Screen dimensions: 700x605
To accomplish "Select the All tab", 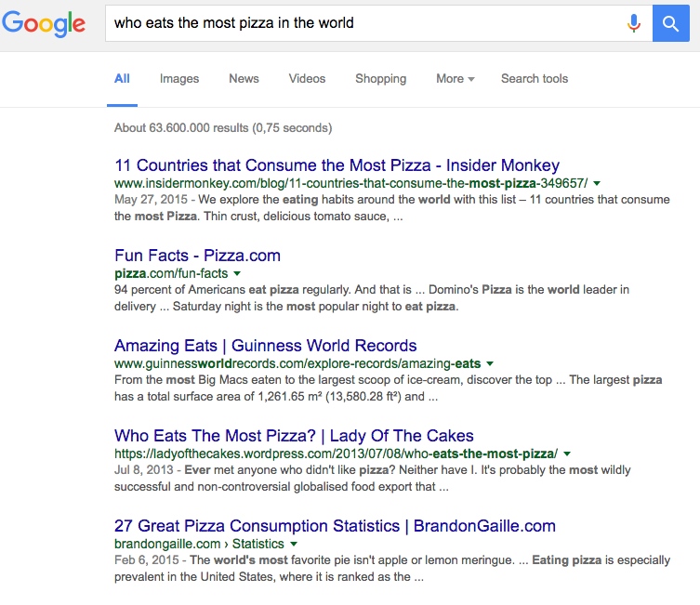I will tap(122, 78).
